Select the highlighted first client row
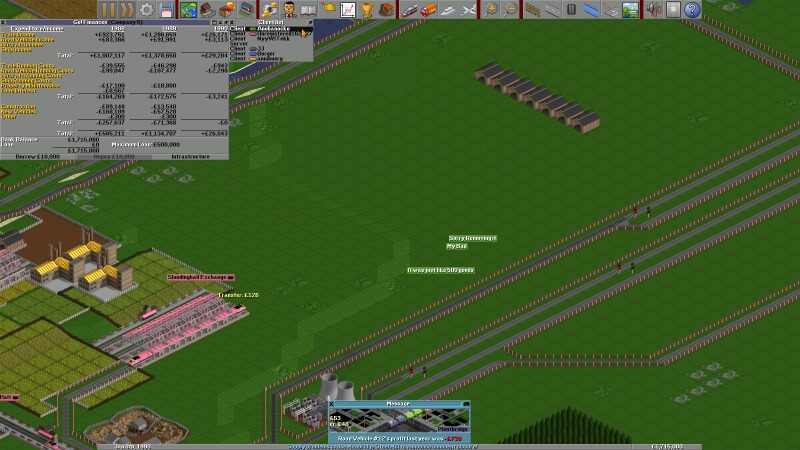Screen dimensions: 800x450 coord(271,29)
